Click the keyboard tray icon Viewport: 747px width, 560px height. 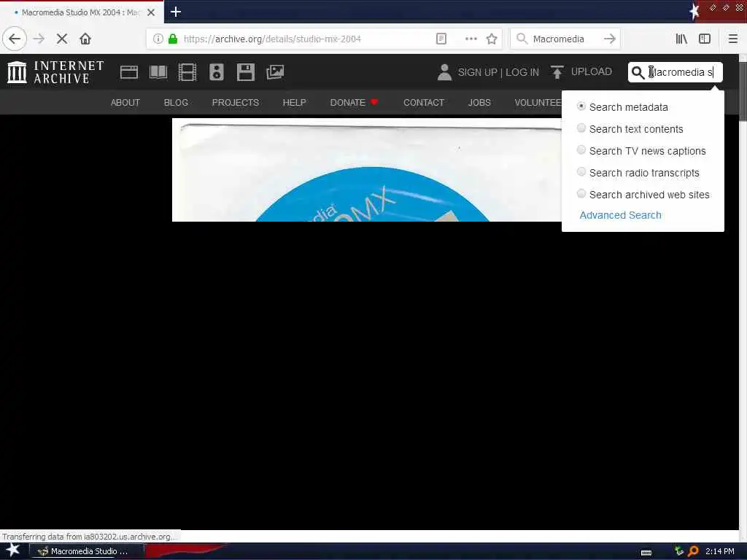tap(646, 553)
